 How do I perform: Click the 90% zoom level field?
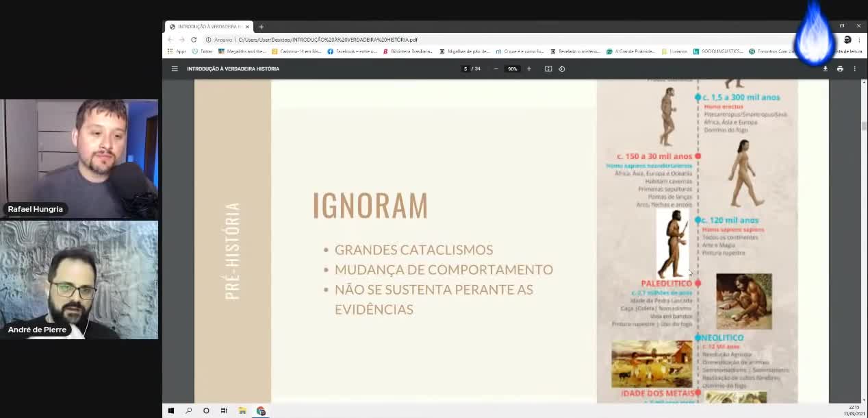512,69
